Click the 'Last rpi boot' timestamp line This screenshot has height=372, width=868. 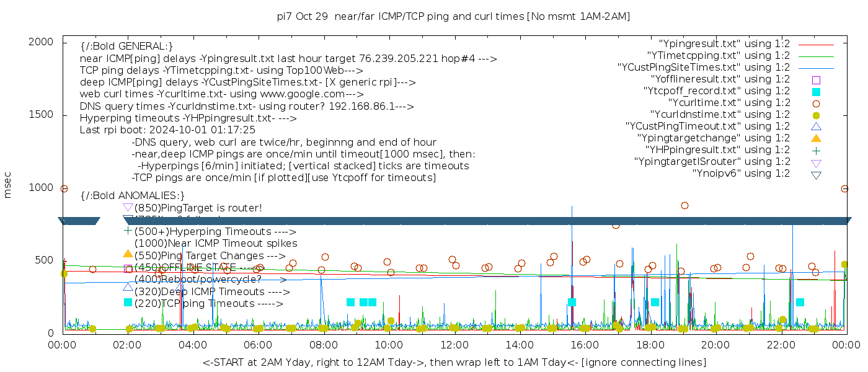(x=167, y=130)
